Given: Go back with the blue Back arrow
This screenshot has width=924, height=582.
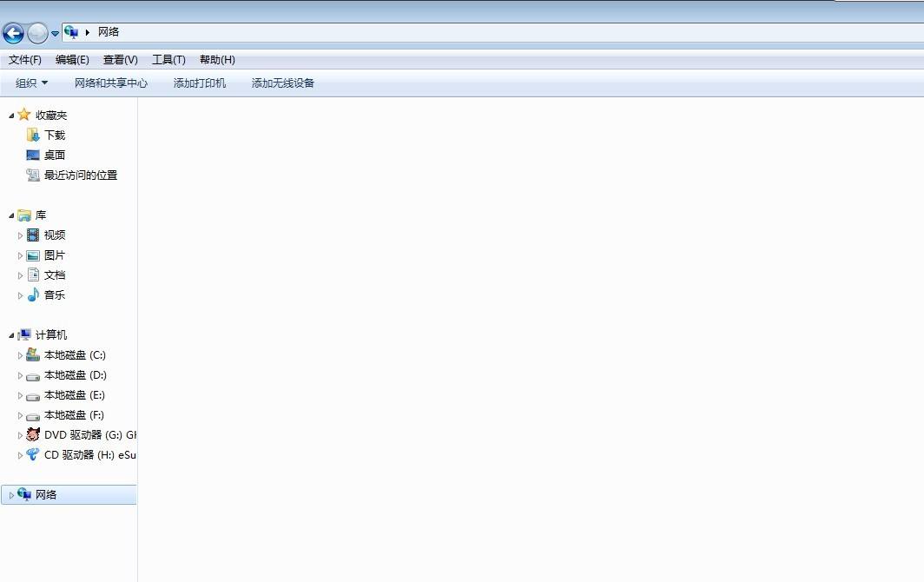Looking at the screenshot, I should 13,33.
